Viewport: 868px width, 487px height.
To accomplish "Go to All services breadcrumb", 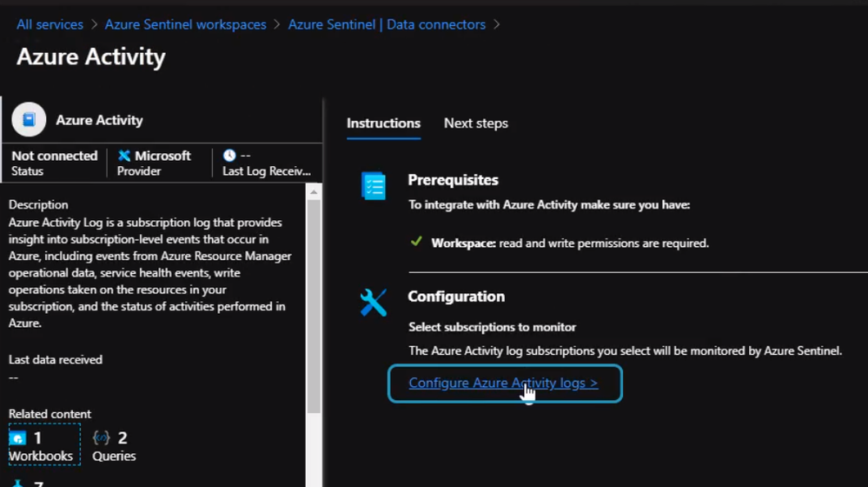I will [50, 24].
